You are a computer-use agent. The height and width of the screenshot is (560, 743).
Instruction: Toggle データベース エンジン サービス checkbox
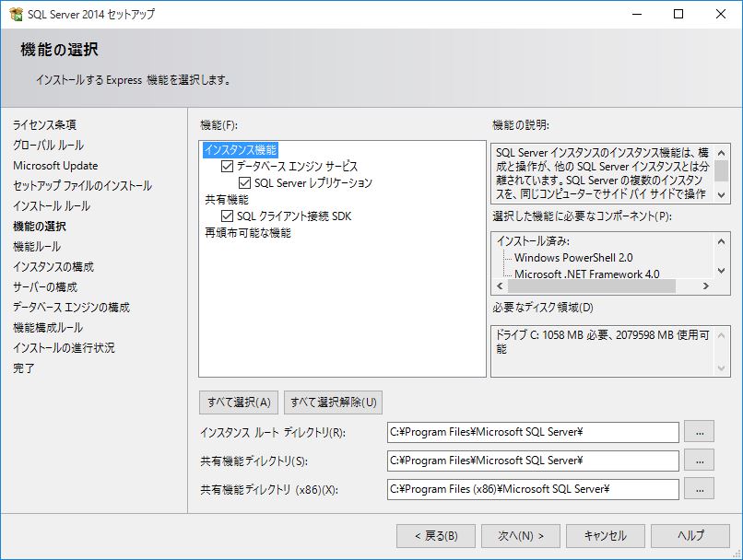[x=228, y=166]
